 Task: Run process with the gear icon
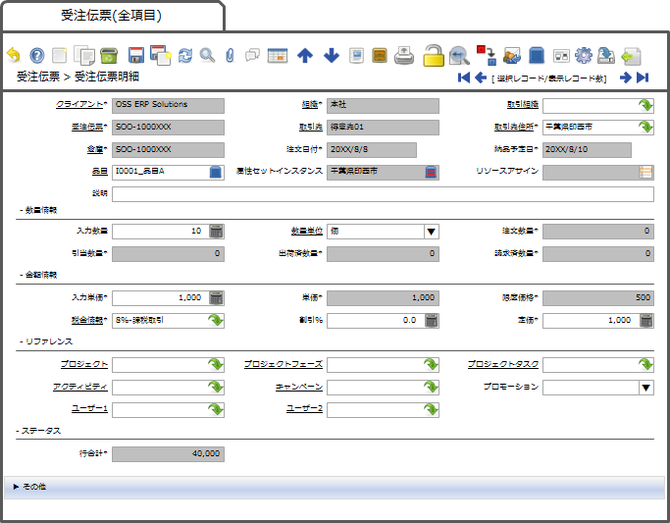[583, 56]
